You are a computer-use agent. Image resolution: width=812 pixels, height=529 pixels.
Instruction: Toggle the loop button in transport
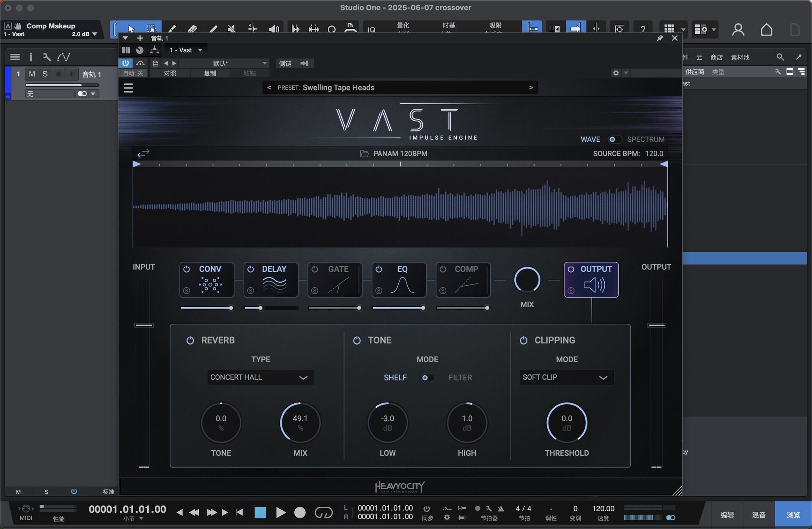[x=324, y=513]
